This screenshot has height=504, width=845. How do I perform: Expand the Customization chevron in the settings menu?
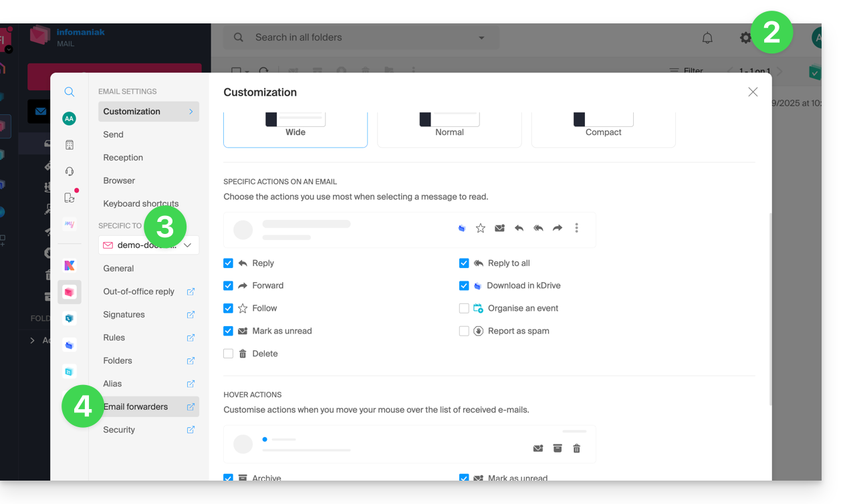click(x=191, y=112)
